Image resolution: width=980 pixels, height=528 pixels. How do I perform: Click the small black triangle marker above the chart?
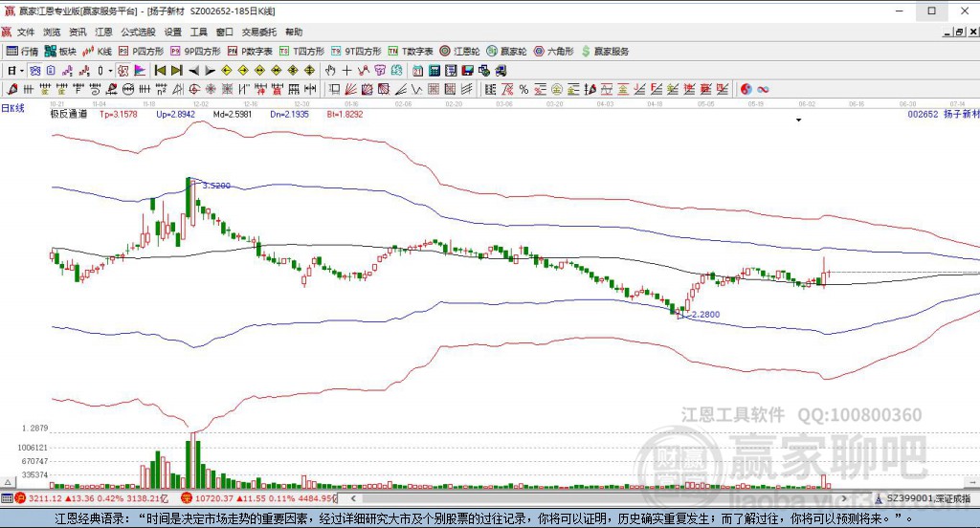point(798,120)
